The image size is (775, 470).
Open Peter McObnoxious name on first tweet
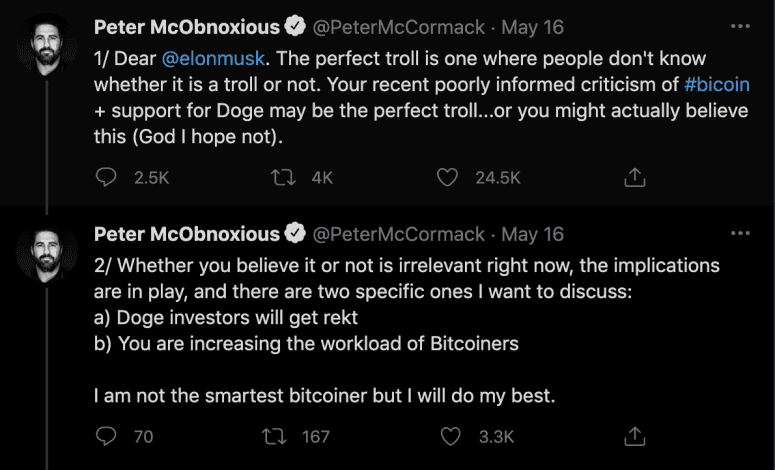click(186, 25)
